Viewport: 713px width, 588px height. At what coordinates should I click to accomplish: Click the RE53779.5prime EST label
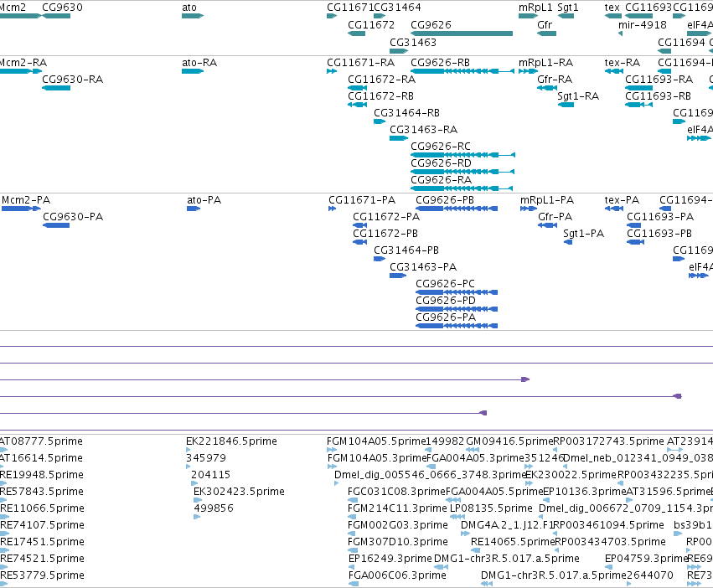pyautogui.click(x=42, y=575)
